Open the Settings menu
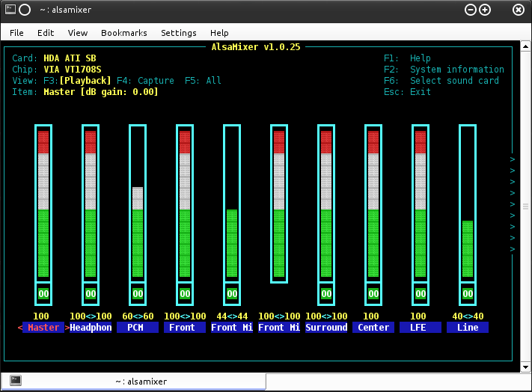 point(179,33)
